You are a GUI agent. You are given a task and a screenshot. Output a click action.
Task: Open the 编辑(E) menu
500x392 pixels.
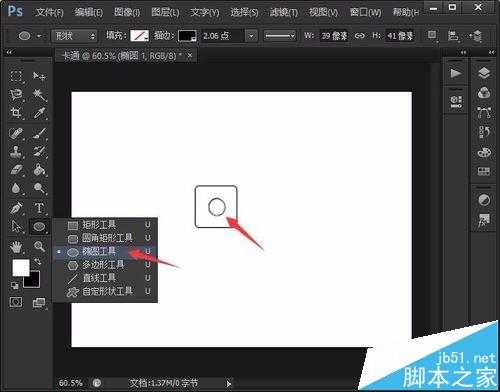(x=89, y=13)
